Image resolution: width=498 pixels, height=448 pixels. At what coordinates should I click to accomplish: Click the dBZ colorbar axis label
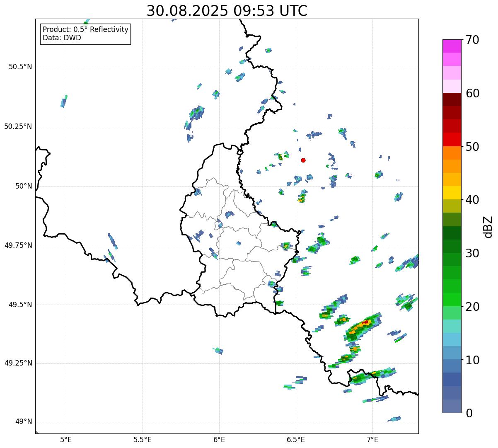click(488, 227)
